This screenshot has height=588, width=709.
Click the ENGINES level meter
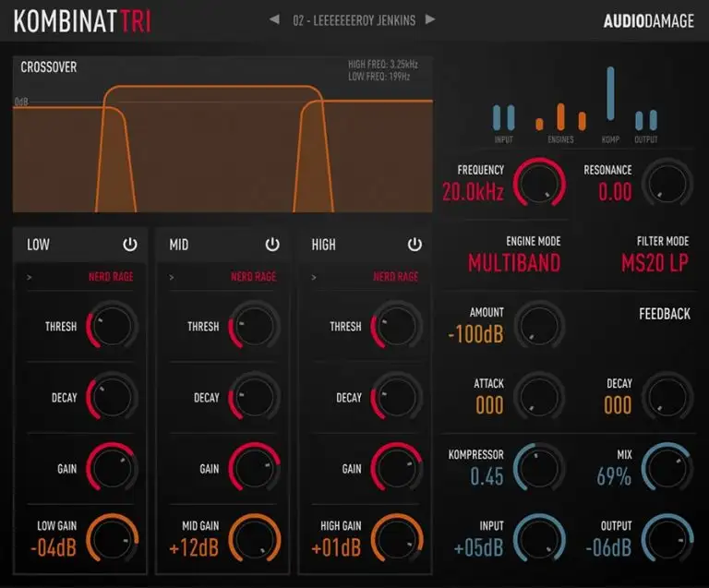tap(560, 117)
